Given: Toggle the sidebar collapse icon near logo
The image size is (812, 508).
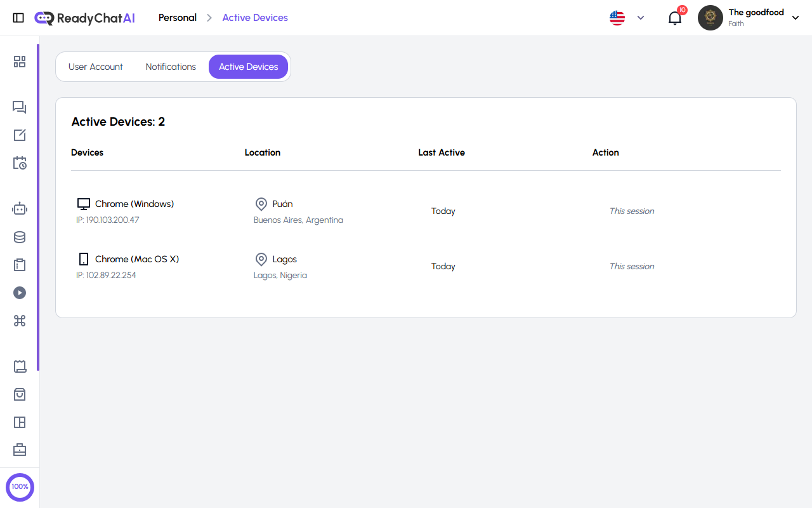Looking at the screenshot, I should (18, 18).
